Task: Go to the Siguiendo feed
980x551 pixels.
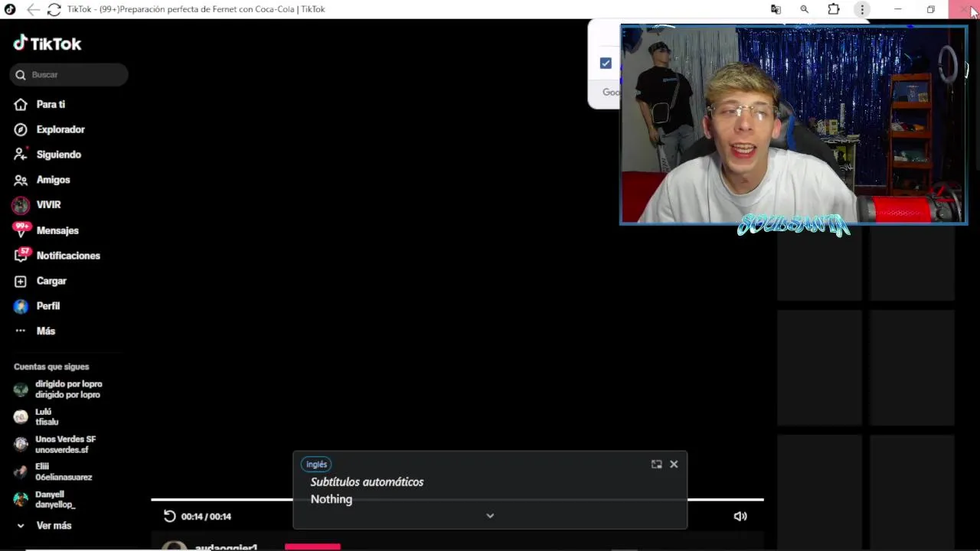Action: click(x=47, y=155)
